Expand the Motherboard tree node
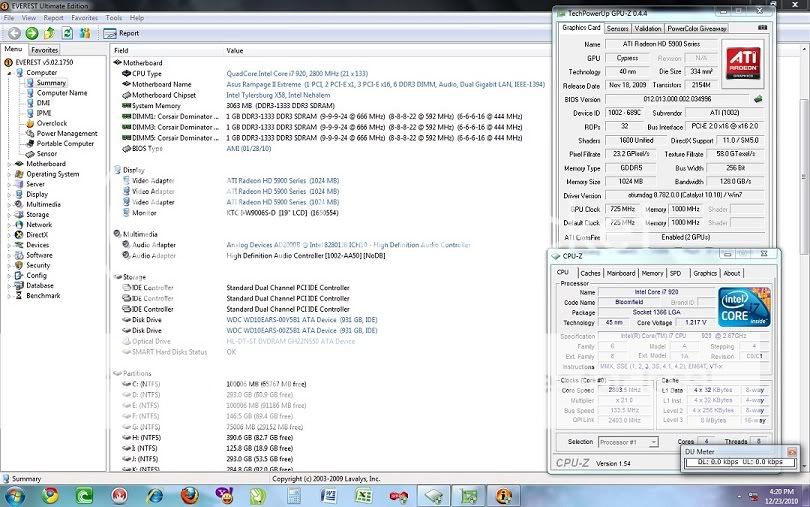This screenshot has height=507, width=810. tap(9, 164)
